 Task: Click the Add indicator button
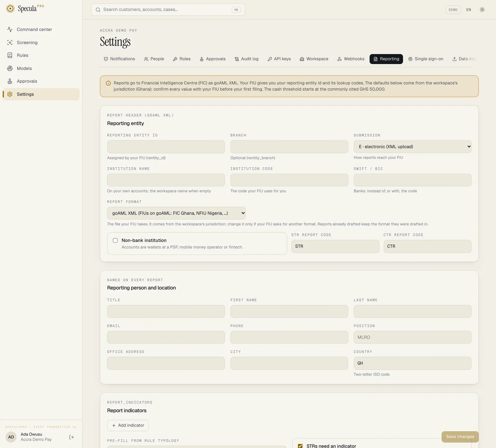pos(128,425)
